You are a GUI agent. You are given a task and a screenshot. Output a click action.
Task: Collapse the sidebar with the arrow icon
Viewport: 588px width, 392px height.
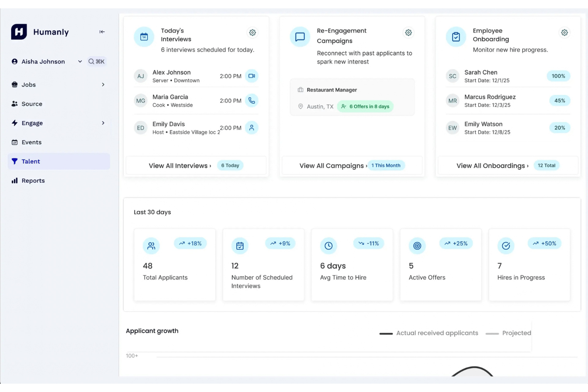[x=102, y=32]
